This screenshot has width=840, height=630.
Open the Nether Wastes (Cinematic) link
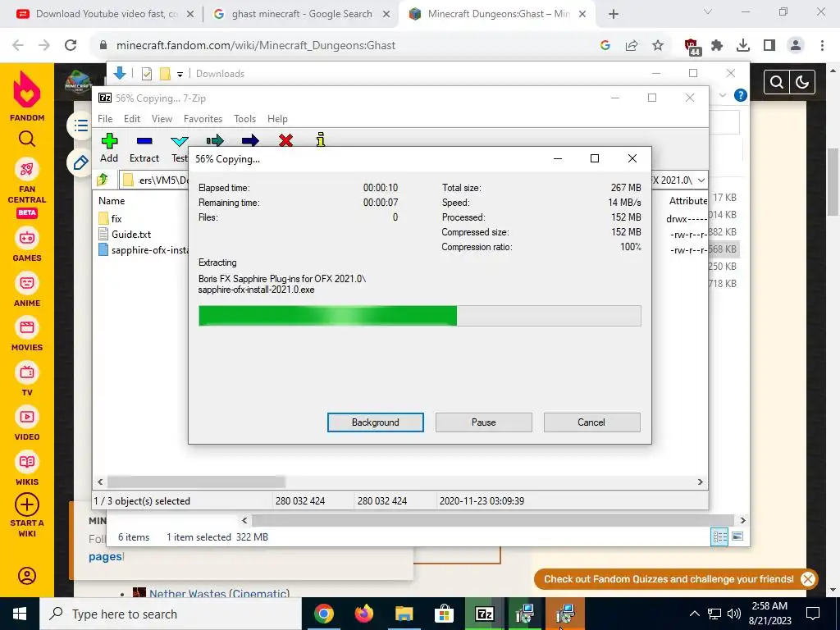point(220,594)
